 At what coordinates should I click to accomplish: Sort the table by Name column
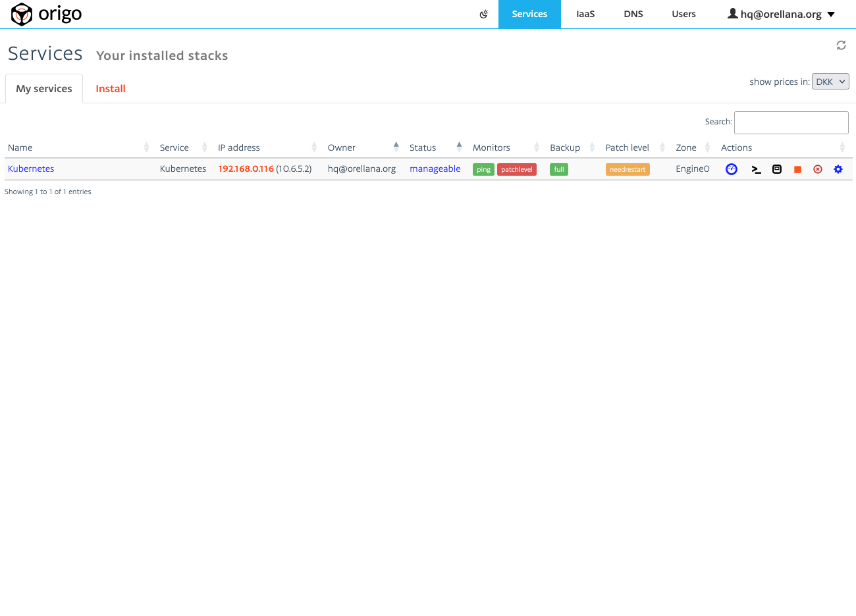[x=20, y=147]
